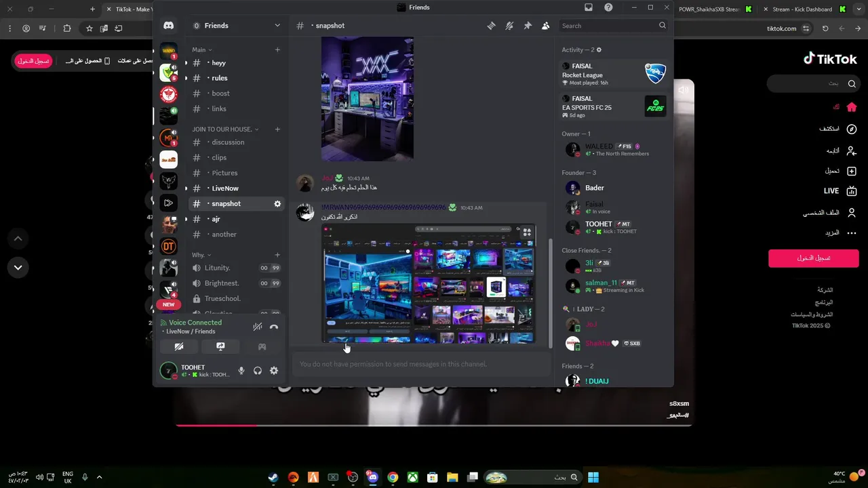
Task: Join Litunity. voice channel
Action: click(x=235, y=268)
